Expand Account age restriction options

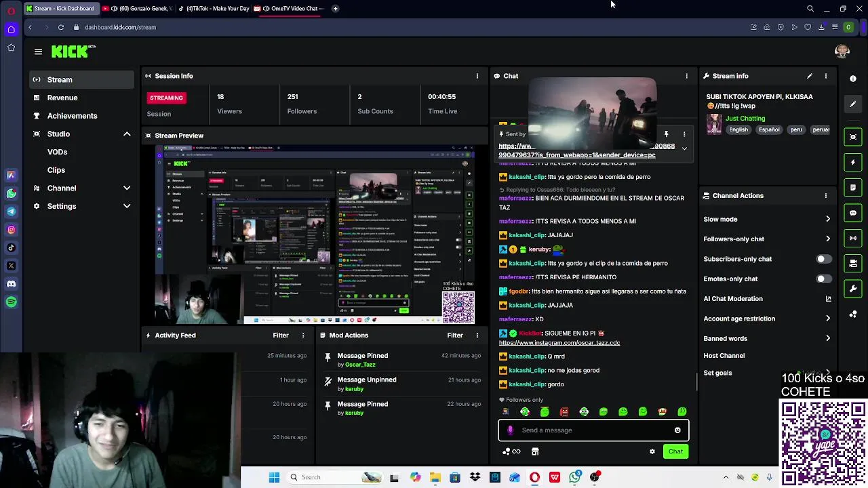pos(827,319)
